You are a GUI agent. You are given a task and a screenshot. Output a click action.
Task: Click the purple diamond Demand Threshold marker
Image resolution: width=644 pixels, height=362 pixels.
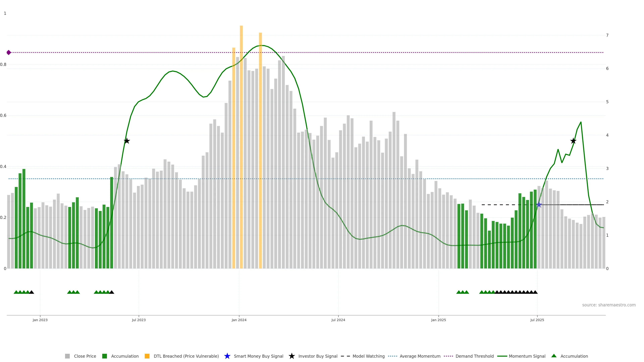pos(9,52)
